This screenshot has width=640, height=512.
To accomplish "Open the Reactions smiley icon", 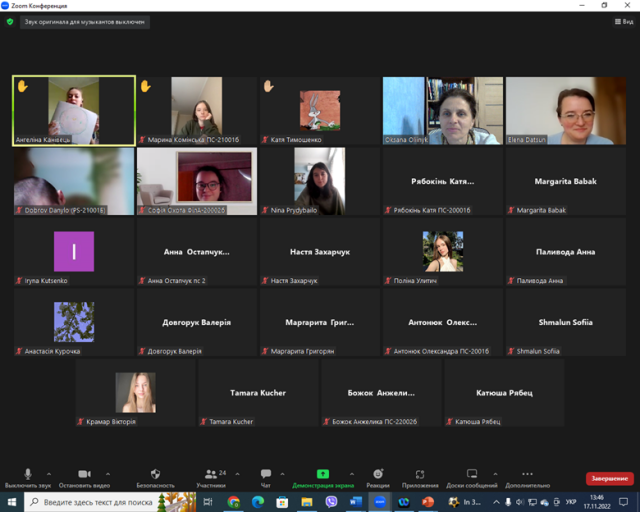I will pyautogui.click(x=378, y=474).
